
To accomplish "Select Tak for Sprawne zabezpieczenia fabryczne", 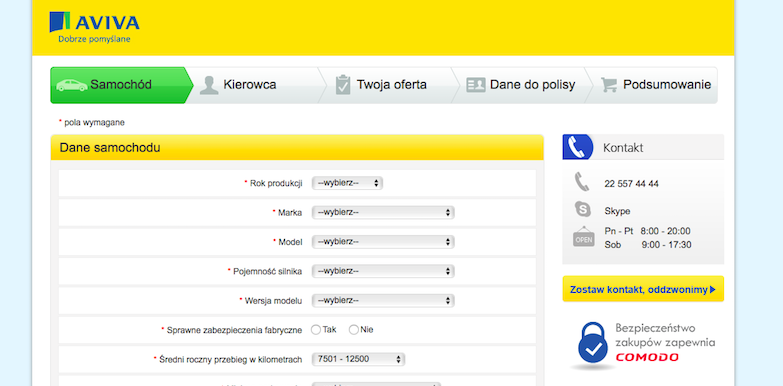I will (316, 330).
